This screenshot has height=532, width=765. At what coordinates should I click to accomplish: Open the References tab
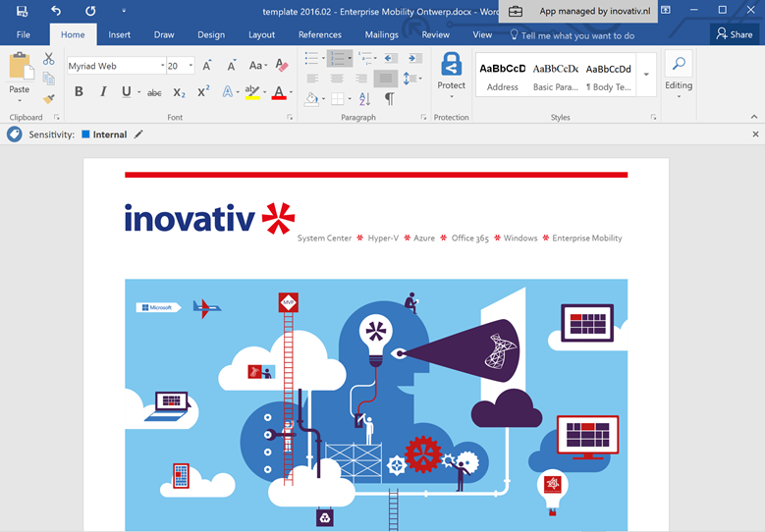coord(320,34)
